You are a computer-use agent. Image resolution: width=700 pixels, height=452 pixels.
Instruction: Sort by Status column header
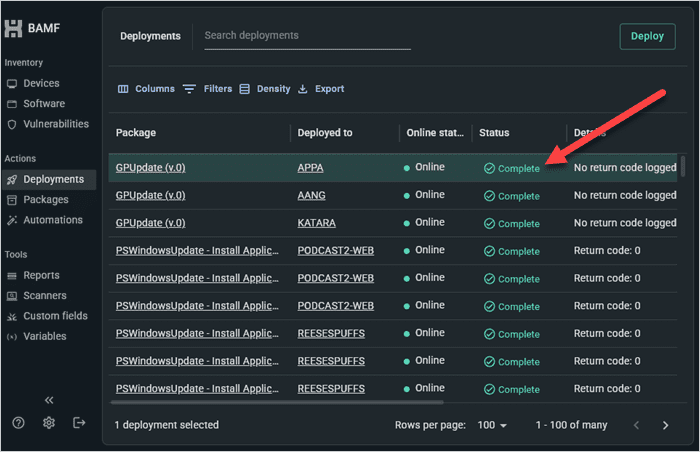pyautogui.click(x=494, y=133)
